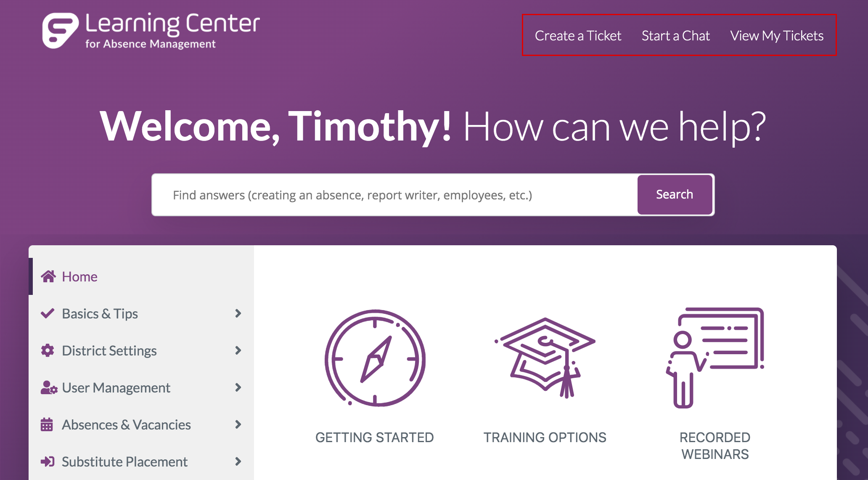
Task: Open the Recorded Webinars presenter icon
Action: coord(715,358)
